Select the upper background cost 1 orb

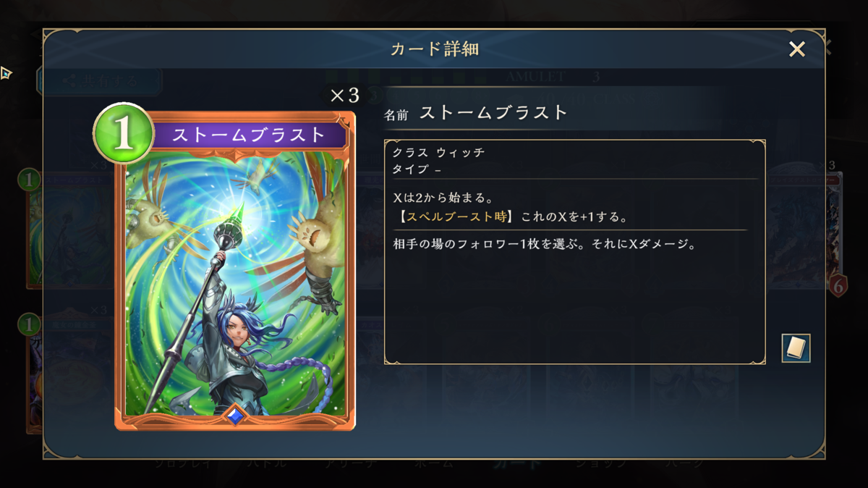point(29,180)
